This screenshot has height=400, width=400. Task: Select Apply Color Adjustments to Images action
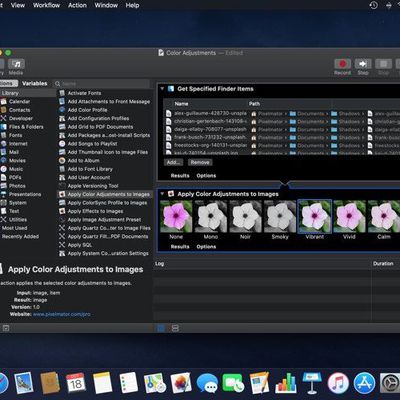click(105, 194)
